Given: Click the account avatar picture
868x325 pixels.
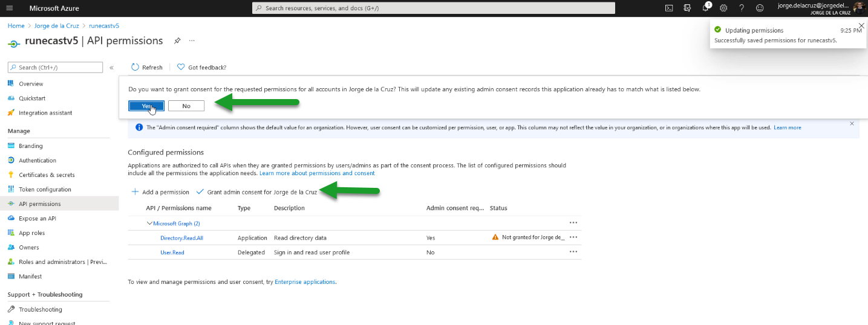Looking at the screenshot, I should click(x=860, y=8).
